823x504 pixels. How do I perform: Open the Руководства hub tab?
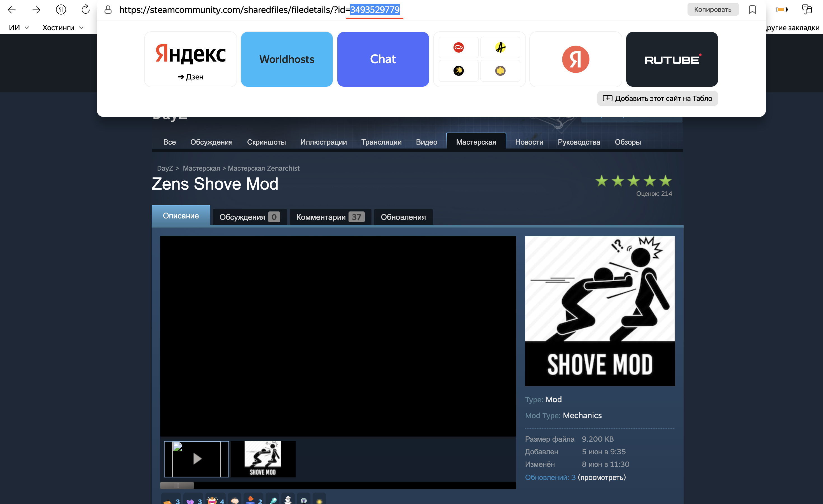pyautogui.click(x=579, y=142)
